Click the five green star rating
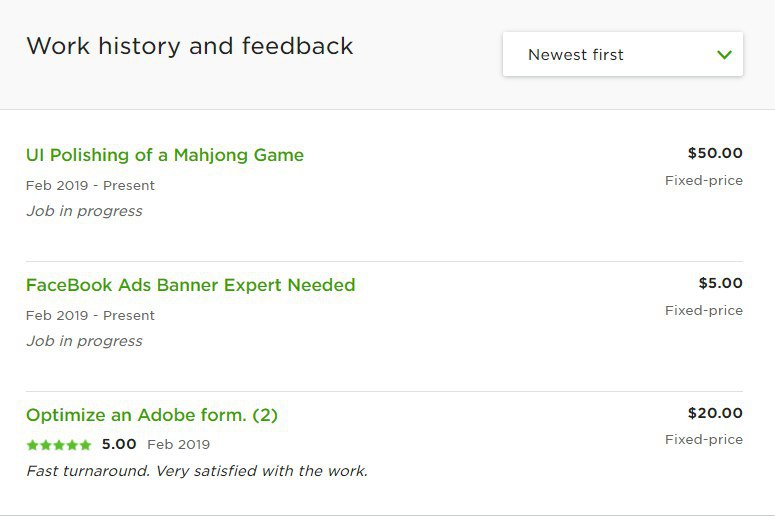 [x=59, y=445]
